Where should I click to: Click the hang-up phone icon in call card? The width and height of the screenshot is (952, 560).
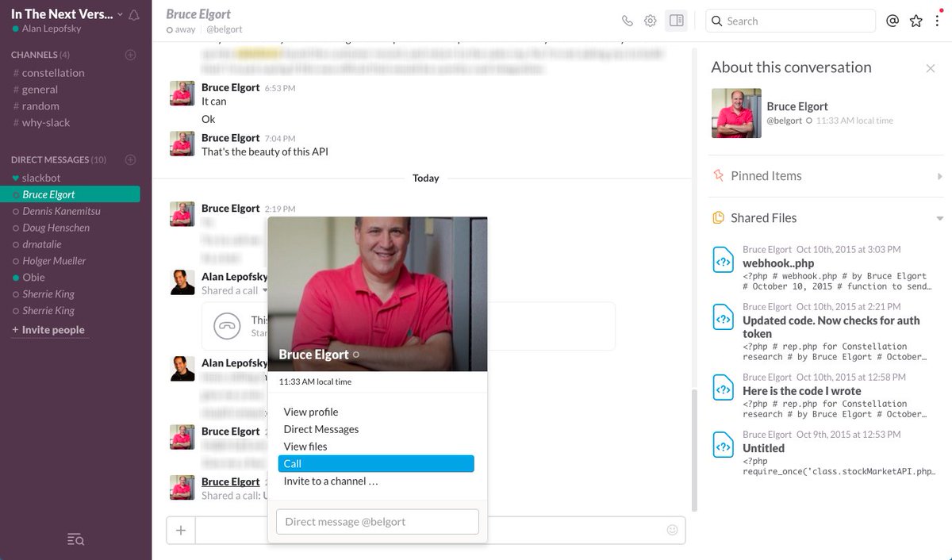click(x=227, y=326)
